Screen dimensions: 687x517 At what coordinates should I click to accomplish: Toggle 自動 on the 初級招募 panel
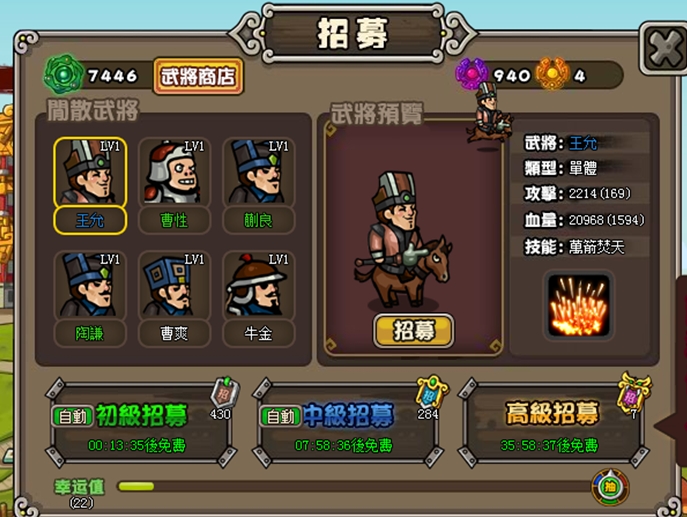pyautogui.click(x=73, y=416)
